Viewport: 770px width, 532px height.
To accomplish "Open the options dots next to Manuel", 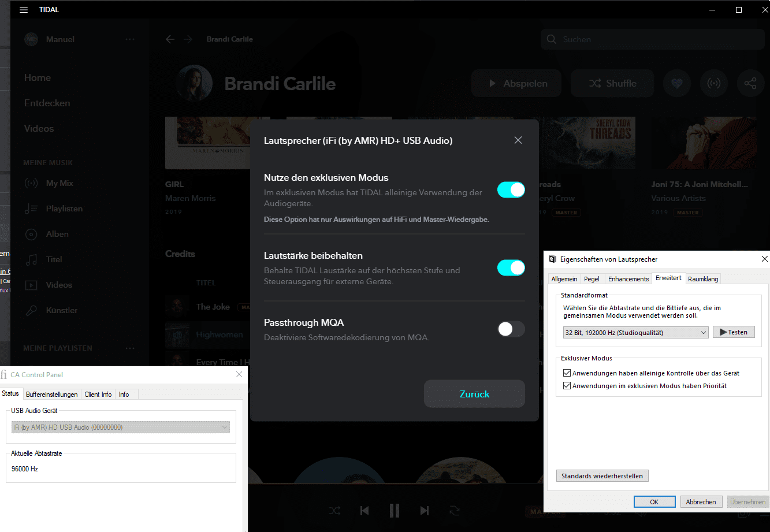I will coord(130,39).
